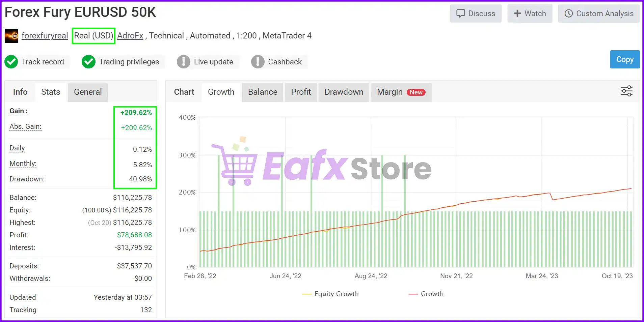Add system to watchlist with Watch
Screen dimensions: 644x322
pos(530,13)
